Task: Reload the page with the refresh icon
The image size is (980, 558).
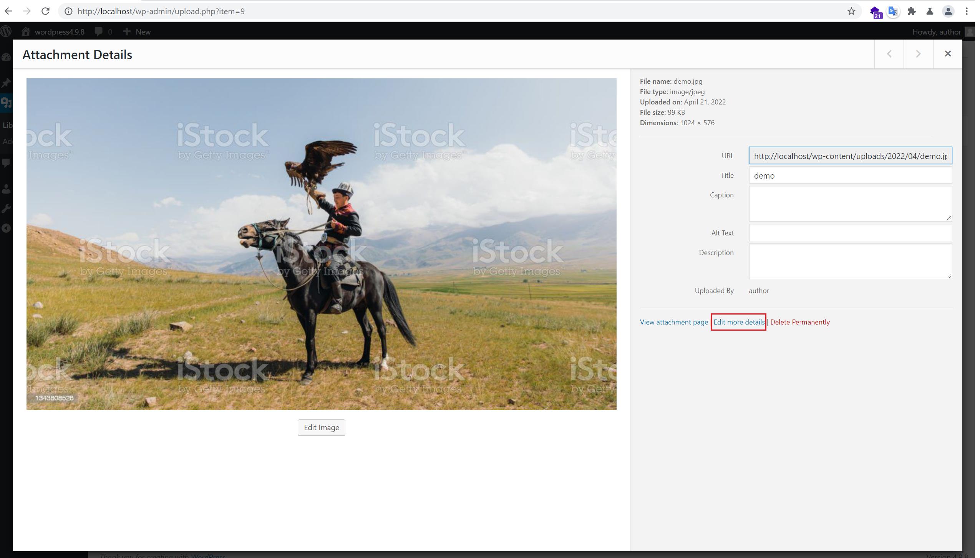Action: [45, 11]
